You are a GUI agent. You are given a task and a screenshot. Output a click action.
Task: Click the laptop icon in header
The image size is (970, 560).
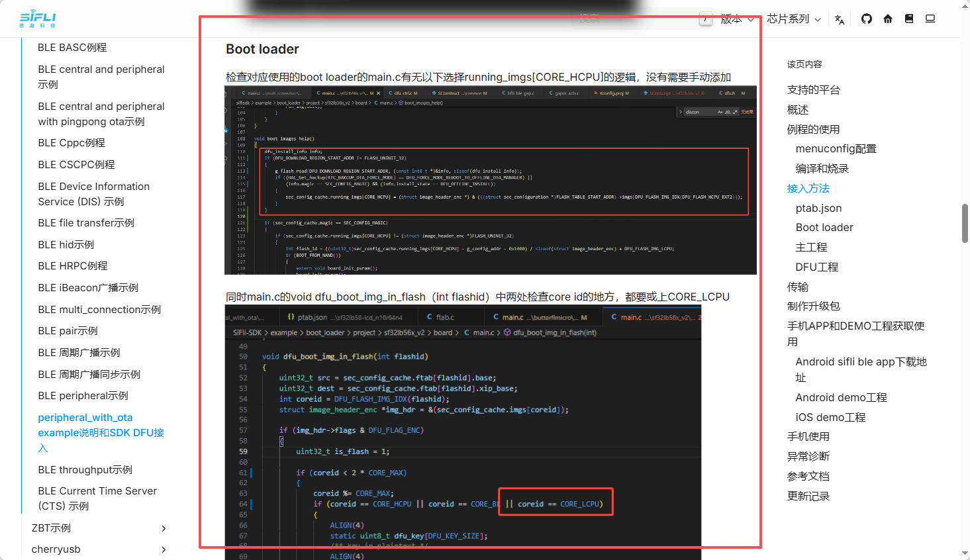(x=930, y=19)
